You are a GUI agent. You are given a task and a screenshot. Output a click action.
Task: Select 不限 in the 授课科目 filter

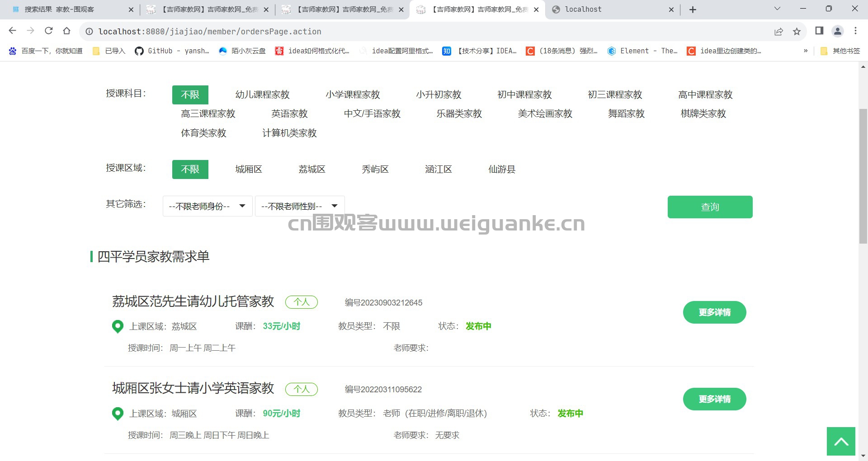coord(190,94)
